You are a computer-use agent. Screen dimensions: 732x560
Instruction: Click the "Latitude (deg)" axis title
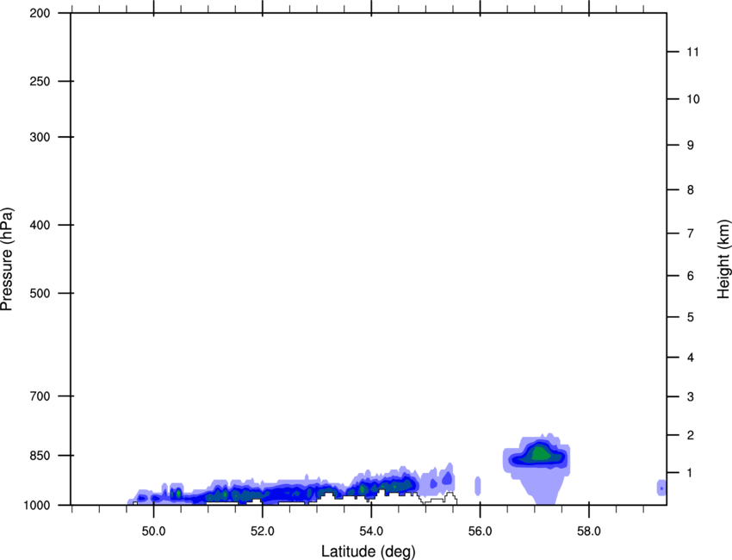(368, 551)
